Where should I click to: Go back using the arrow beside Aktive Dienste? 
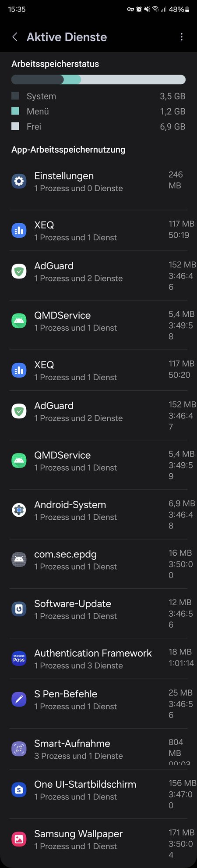click(15, 37)
